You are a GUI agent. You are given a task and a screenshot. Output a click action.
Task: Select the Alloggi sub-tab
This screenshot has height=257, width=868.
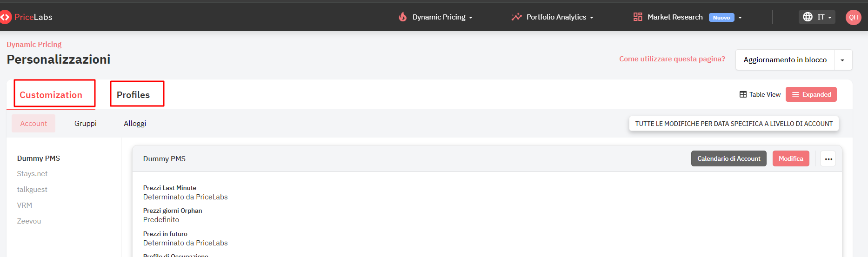pyautogui.click(x=135, y=124)
